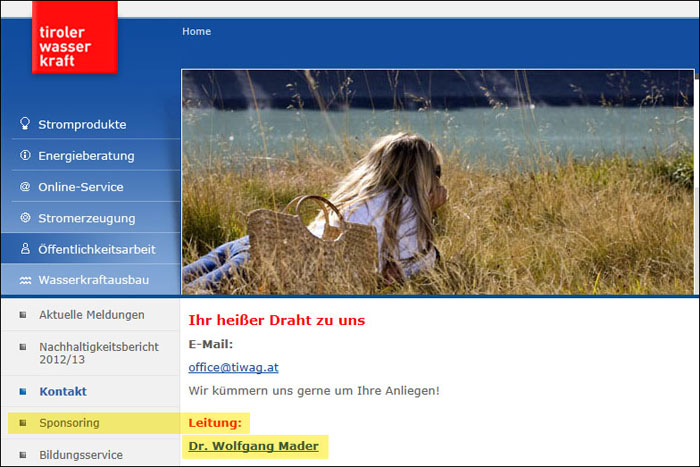Click the lake meadow header photo
Image resolution: width=700 pixels, height=467 pixels.
(438, 182)
